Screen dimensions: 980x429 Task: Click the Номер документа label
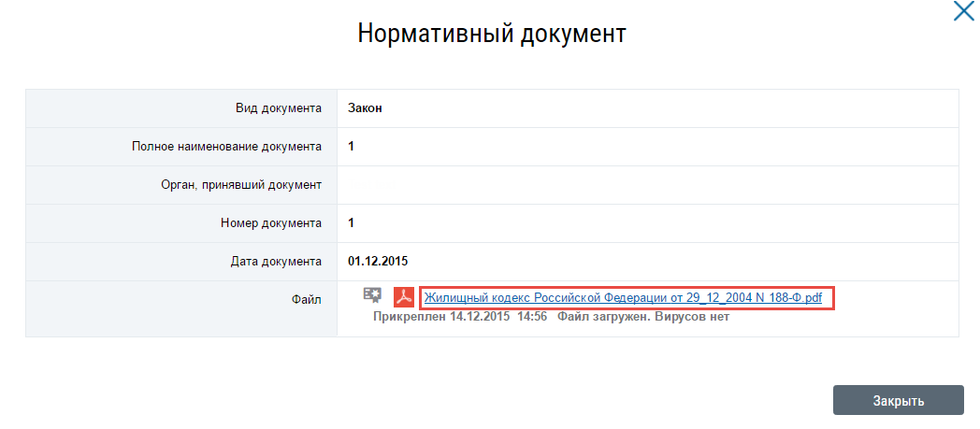tap(271, 223)
